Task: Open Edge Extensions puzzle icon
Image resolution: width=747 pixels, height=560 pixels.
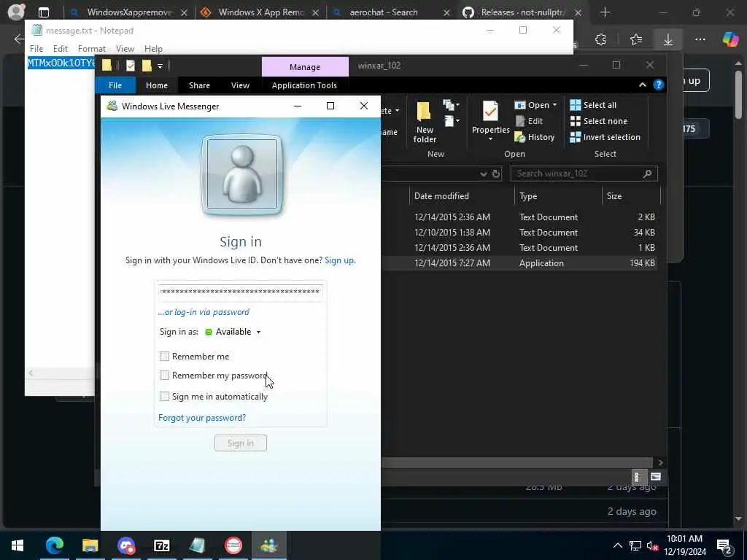Action: pos(601,39)
